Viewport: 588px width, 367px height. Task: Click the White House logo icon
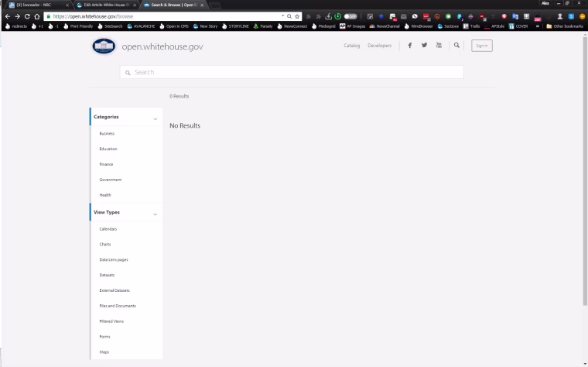click(x=104, y=46)
